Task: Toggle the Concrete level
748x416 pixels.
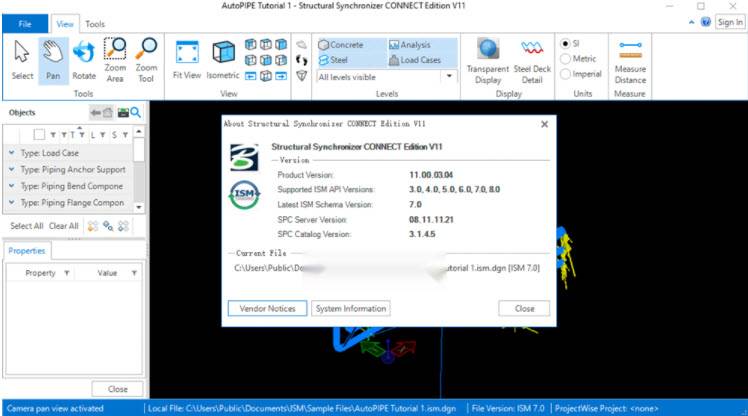Action: 341,45
